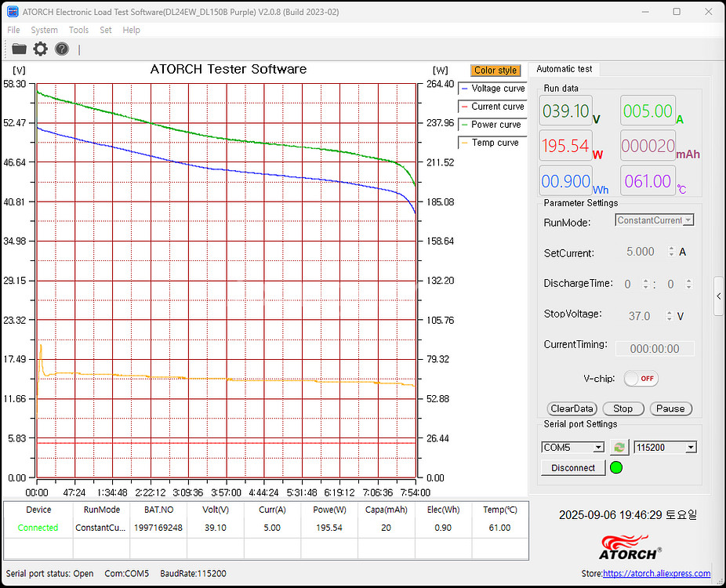Adjust the SetCurrent stepper arrows
726x588 pixels.
coord(671,252)
